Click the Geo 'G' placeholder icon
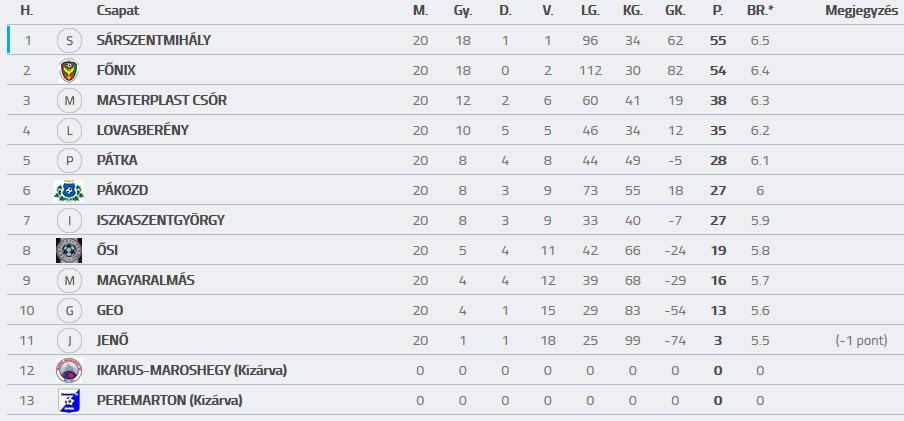This screenshot has height=421, width=904. coord(70,310)
